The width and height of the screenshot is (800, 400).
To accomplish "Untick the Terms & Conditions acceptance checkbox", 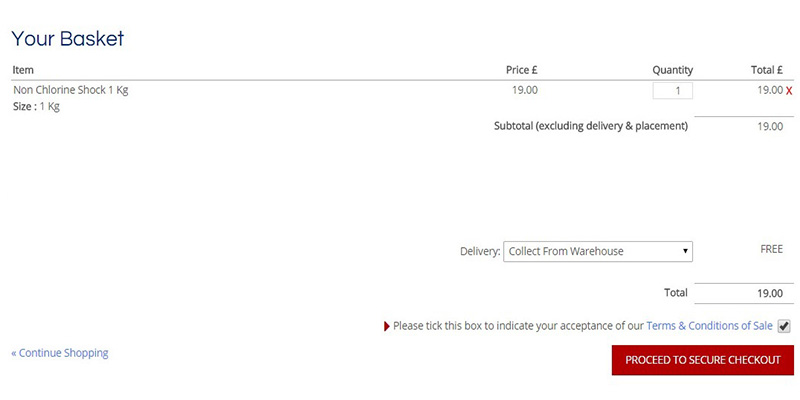I will pyautogui.click(x=784, y=326).
